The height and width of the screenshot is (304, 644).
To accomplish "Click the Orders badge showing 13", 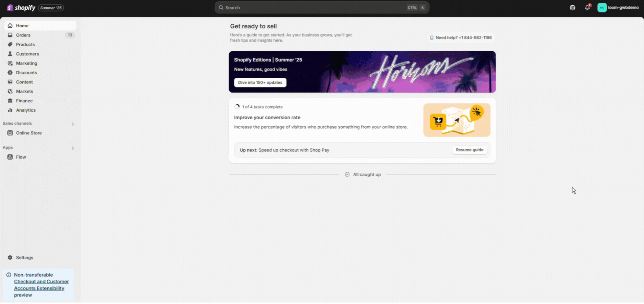I will (x=70, y=35).
